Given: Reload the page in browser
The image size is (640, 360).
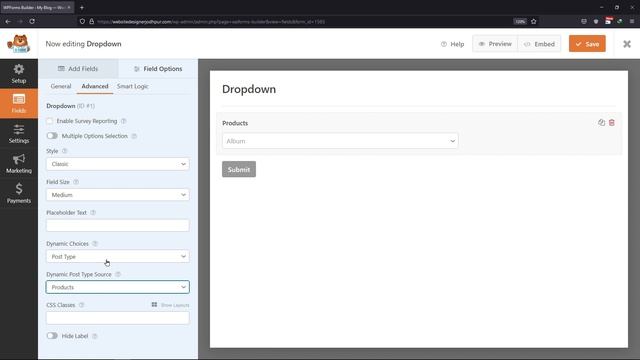Looking at the screenshot, I should click(x=32, y=21).
